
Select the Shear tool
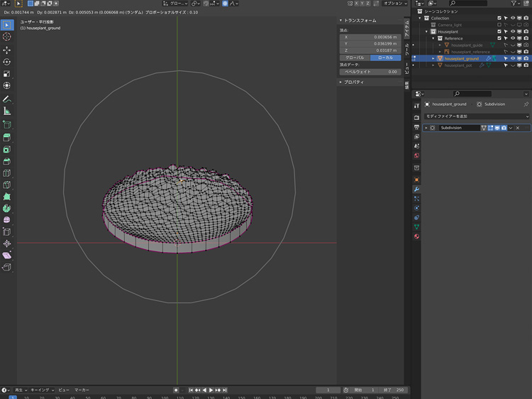point(7,255)
